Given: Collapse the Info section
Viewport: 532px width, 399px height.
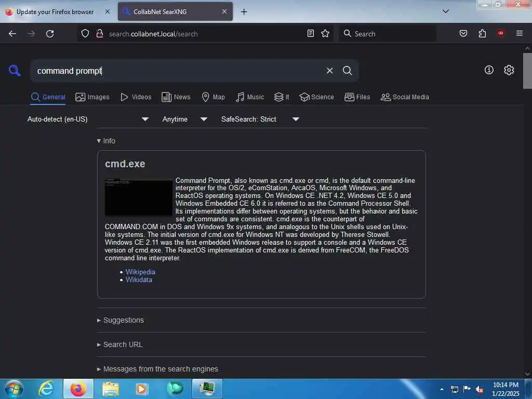Looking at the screenshot, I should click(x=106, y=141).
